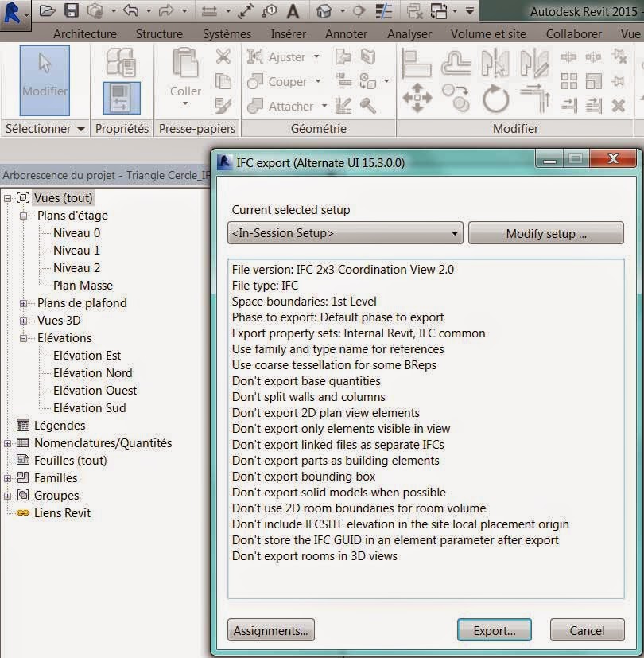Select the Array tool grid icon

click(x=569, y=81)
